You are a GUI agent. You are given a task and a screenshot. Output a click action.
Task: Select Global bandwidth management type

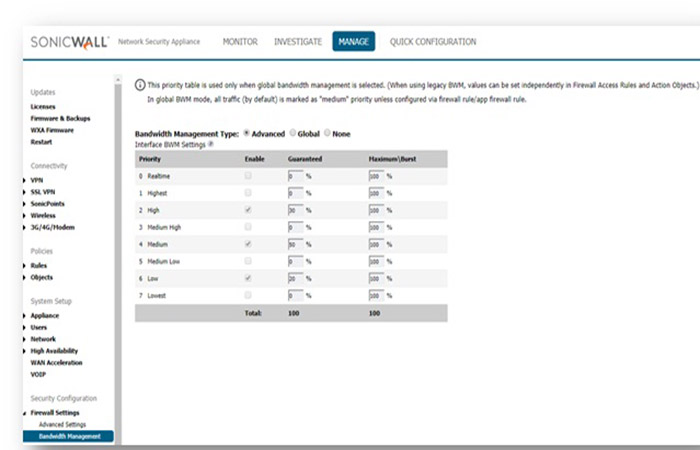(293, 133)
